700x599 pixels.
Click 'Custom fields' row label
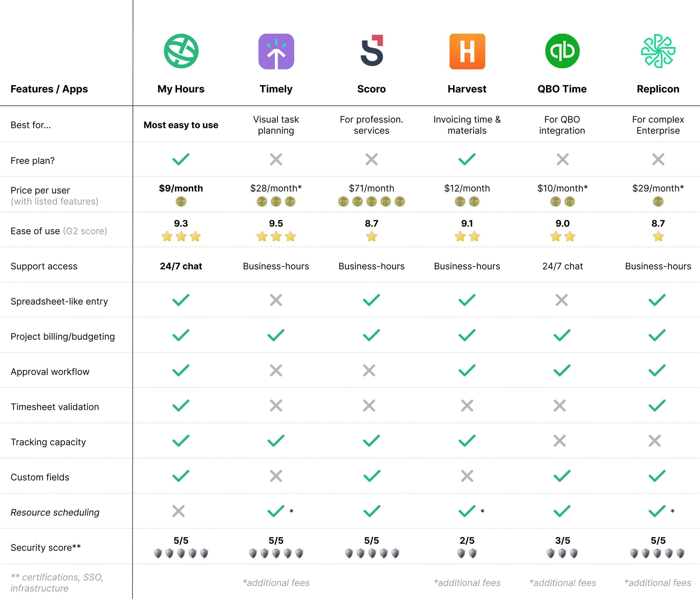click(x=40, y=477)
